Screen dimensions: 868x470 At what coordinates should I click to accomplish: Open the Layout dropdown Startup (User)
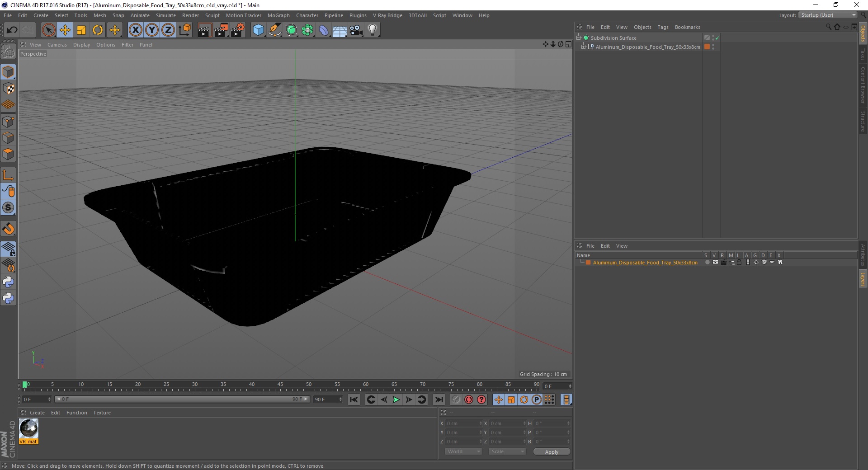(828, 15)
